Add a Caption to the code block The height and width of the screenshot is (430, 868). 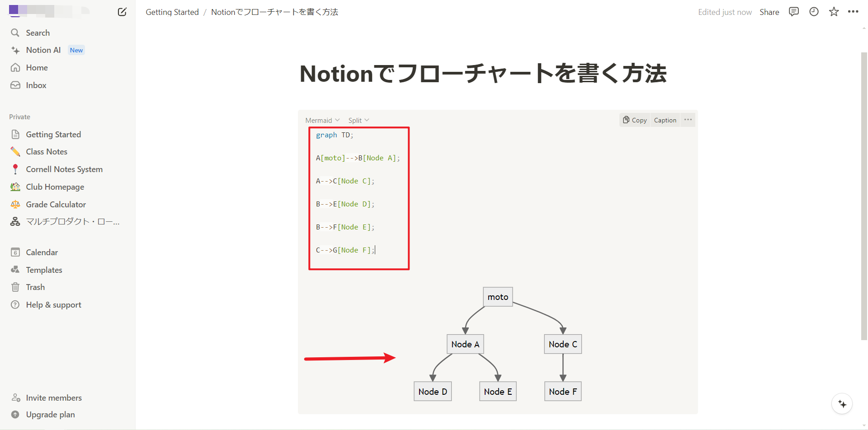665,120
